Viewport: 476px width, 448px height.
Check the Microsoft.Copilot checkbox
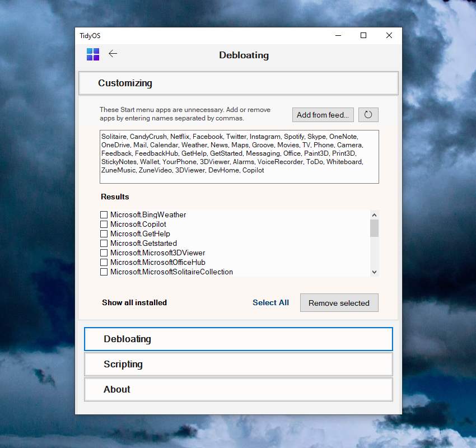tap(104, 225)
